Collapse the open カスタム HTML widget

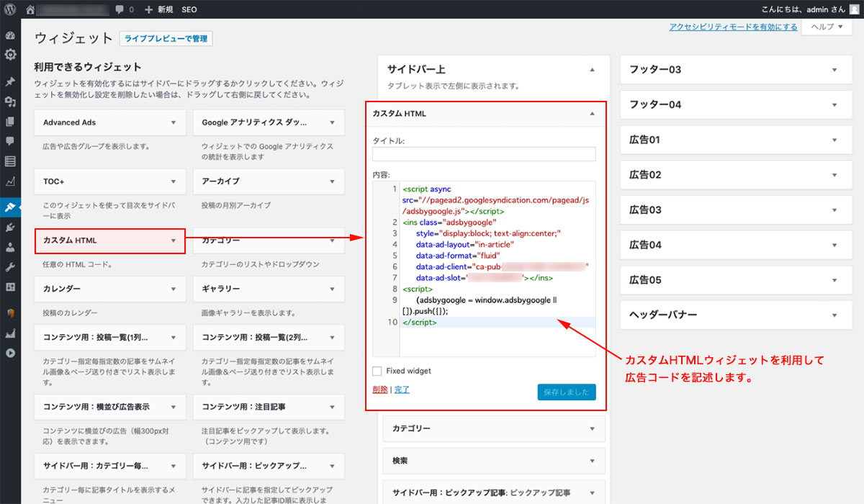click(593, 114)
